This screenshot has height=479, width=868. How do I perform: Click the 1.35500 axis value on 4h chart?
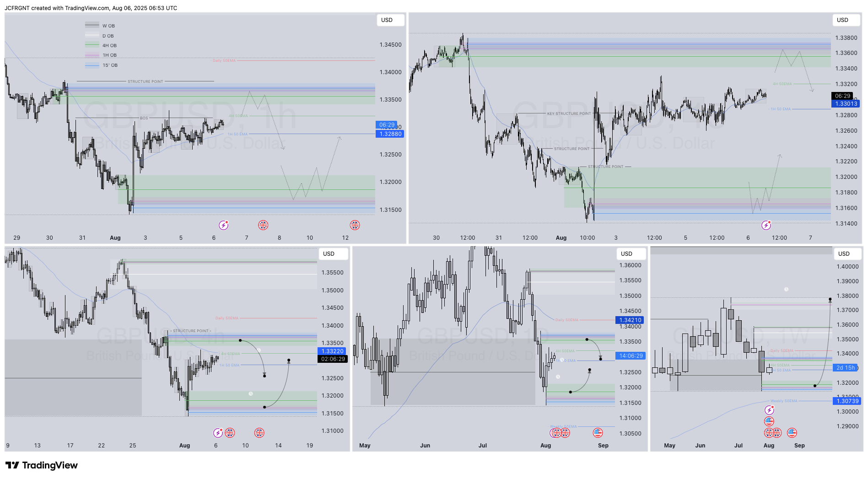333,273
